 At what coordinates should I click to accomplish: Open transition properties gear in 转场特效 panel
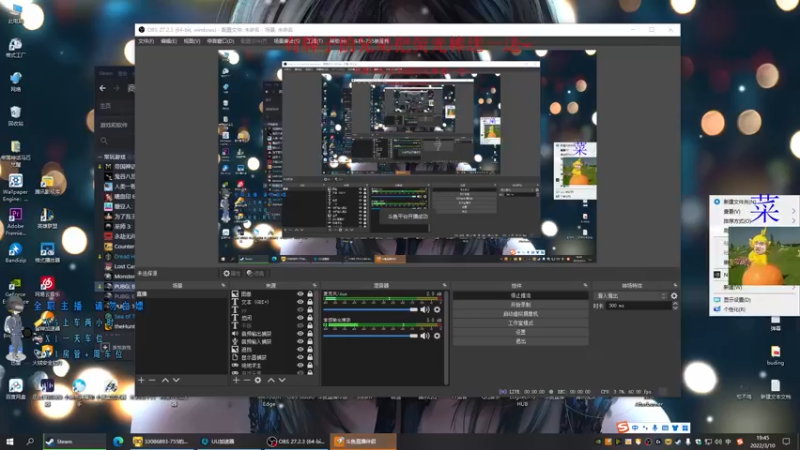pos(674,296)
